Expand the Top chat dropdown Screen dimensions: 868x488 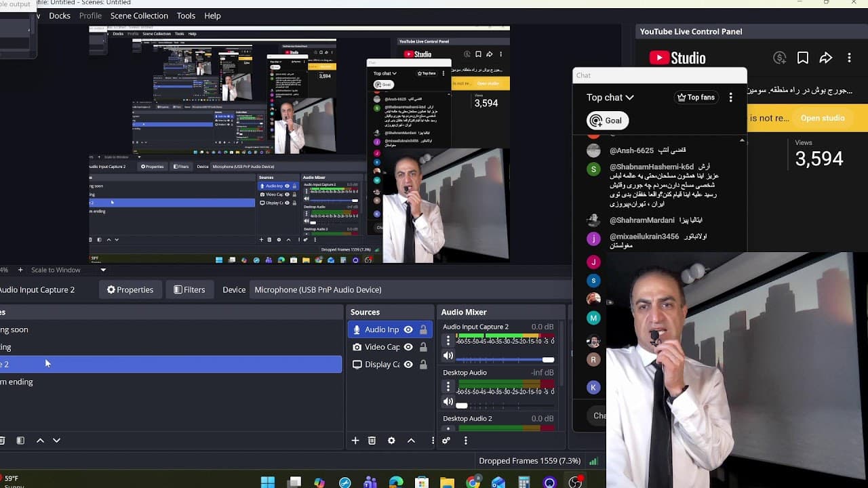[x=610, y=98]
